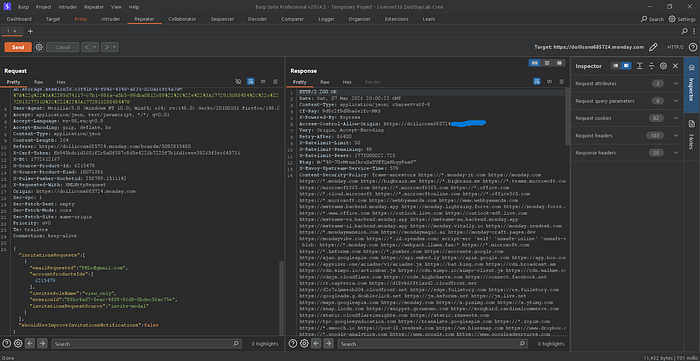
Task: Choose tabbed request/response layout
Action: (x=559, y=63)
